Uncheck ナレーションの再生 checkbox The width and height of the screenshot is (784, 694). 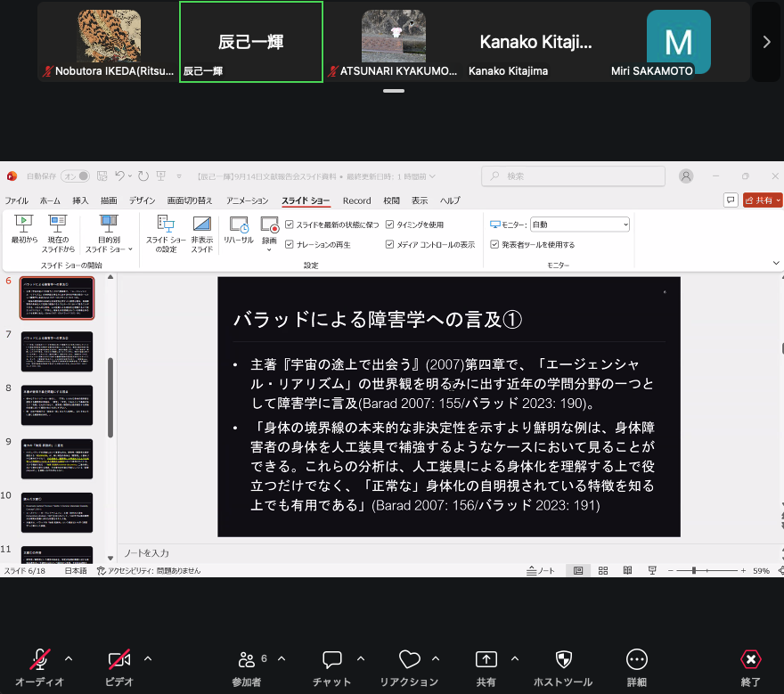tap(289, 244)
